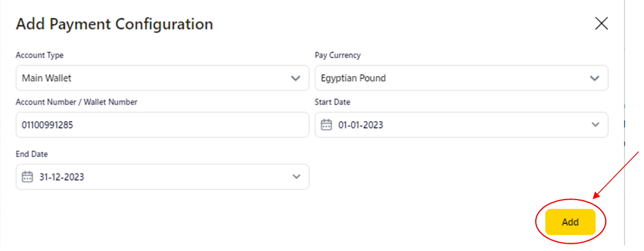Click the End Date calendar icon
Image resolution: width=644 pixels, height=251 pixels.
click(x=27, y=177)
